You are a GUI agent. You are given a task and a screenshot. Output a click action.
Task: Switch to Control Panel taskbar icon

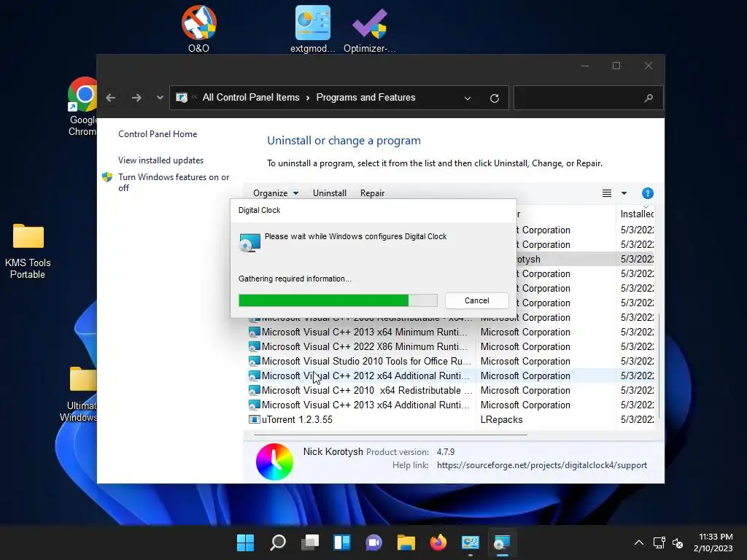click(x=471, y=542)
